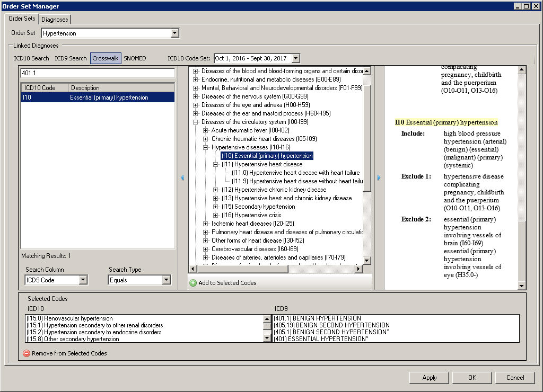Switch to the Order Sets tab
Screen dimensions: 543x392
point(22,19)
